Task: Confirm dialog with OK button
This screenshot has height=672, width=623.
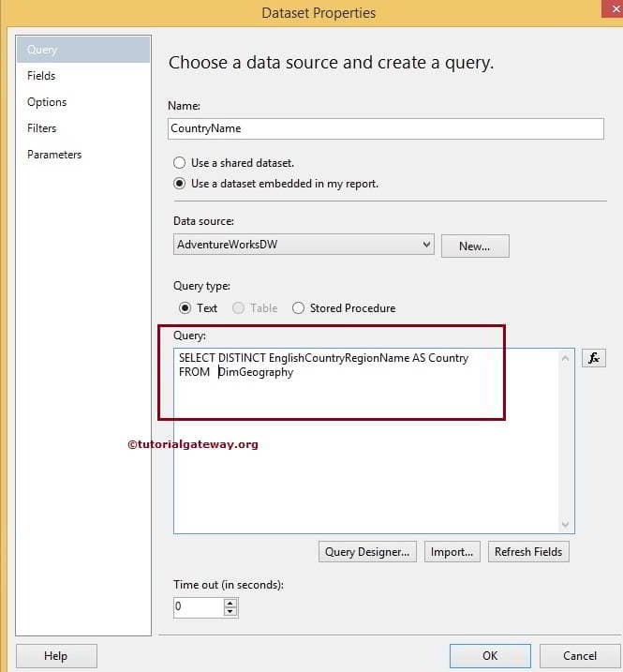Action: click(x=489, y=656)
